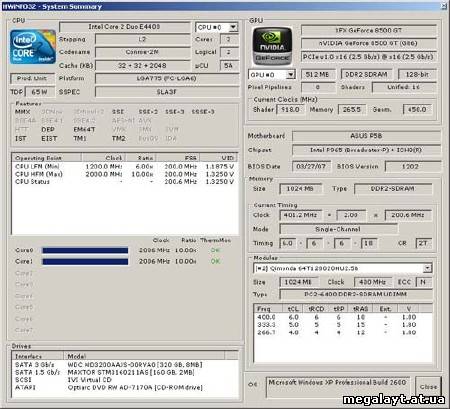Click the Platform LGA775 field
450x409 pixels.
167,78
